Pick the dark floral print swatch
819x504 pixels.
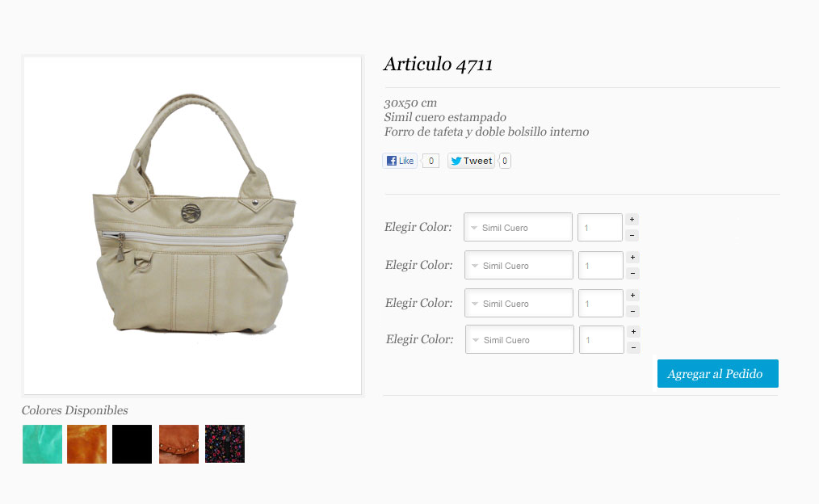225,444
